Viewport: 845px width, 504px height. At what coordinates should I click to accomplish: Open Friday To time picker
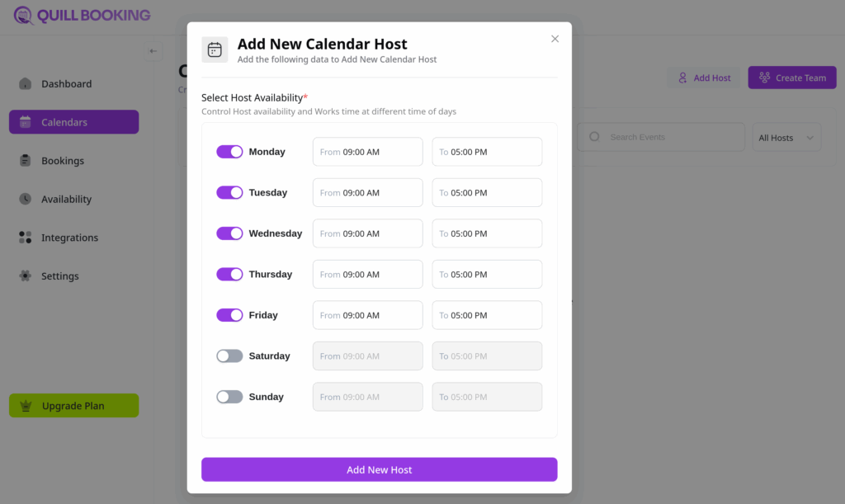click(487, 315)
